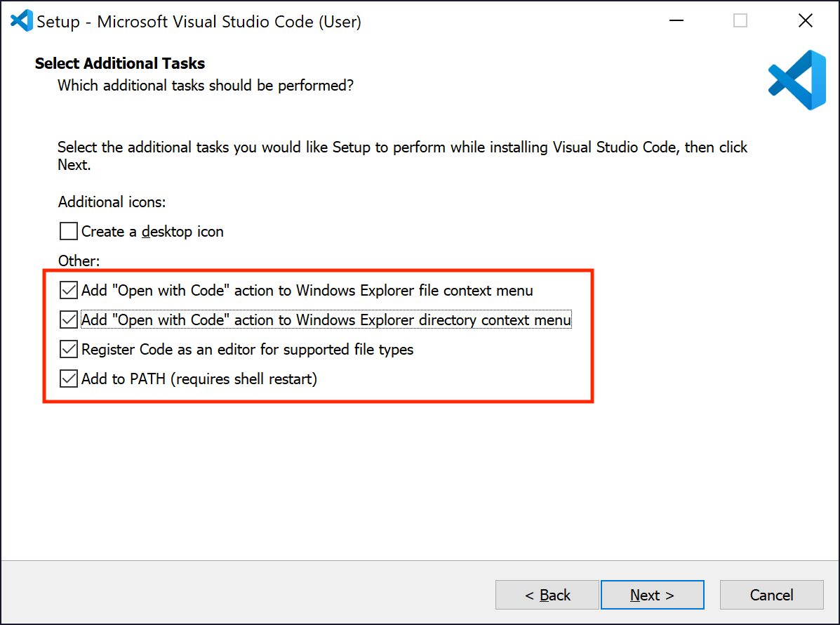Click the 'Additional icons:' label
The image size is (840, 625).
tap(112, 202)
